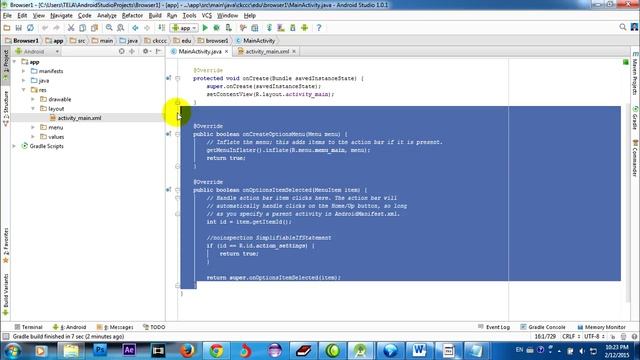Click the Save All toolbar icon
The width and height of the screenshot is (640, 360).
[18, 28]
